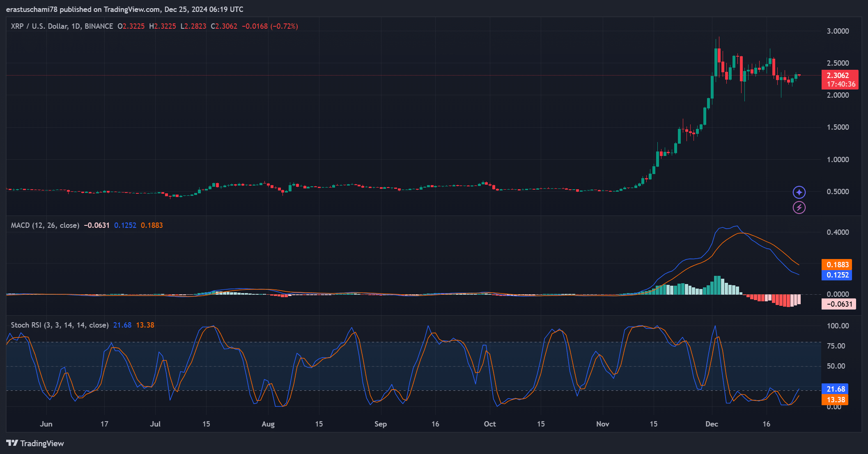This screenshot has width=868, height=454.
Task: Click the close value C2.3062 in header
Action: 224,26
